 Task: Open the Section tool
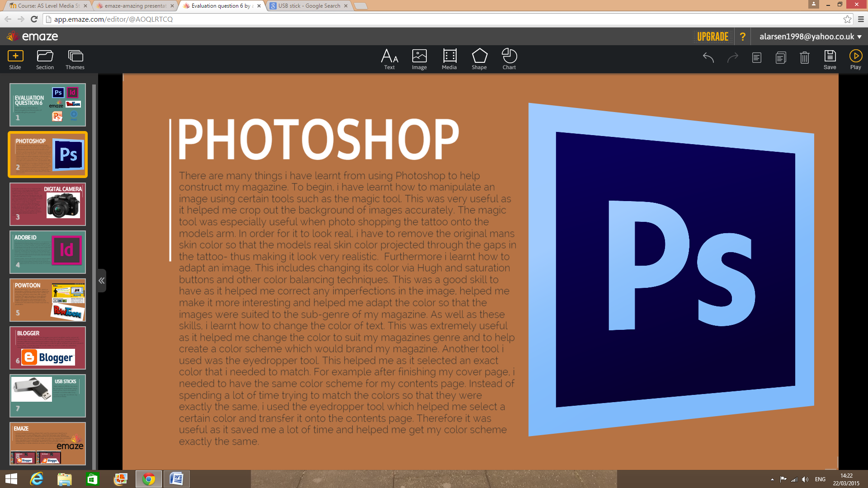pyautogui.click(x=45, y=60)
